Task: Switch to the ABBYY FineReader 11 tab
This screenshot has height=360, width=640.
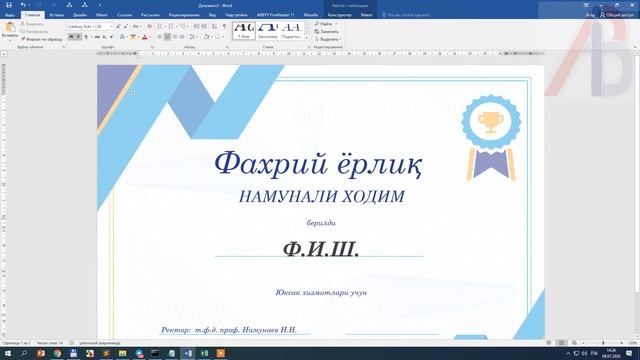Action: 275,15
